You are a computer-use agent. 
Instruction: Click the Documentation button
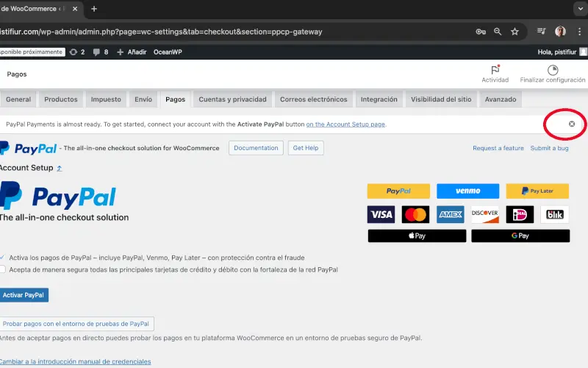pyautogui.click(x=256, y=148)
